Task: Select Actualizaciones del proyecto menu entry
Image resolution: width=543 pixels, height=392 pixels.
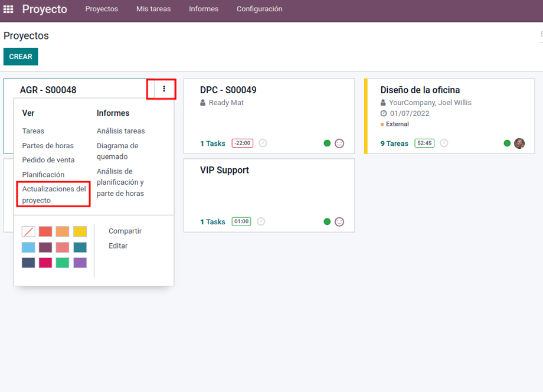Action: point(54,195)
